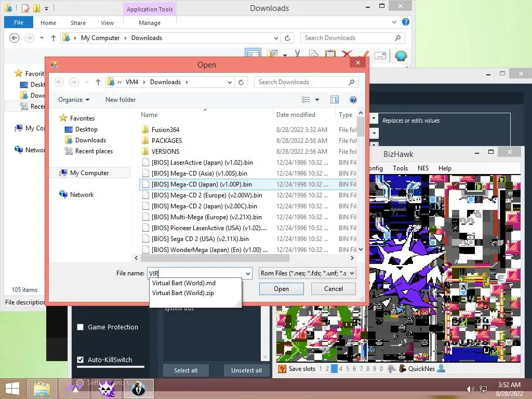This screenshot has height=399, width=532.
Task: Select save slot 7 in BizHawk
Action: click(x=361, y=368)
